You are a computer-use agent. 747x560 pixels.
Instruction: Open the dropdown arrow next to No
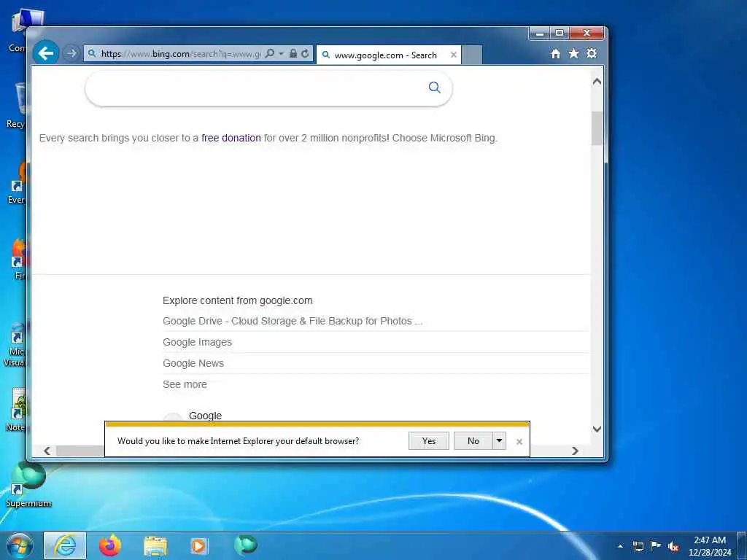499,441
